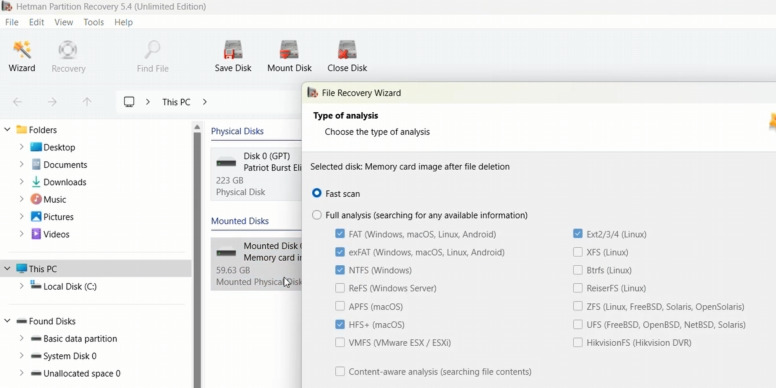
Task: Enable the ZFS file system checkbox
Action: pos(578,306)
